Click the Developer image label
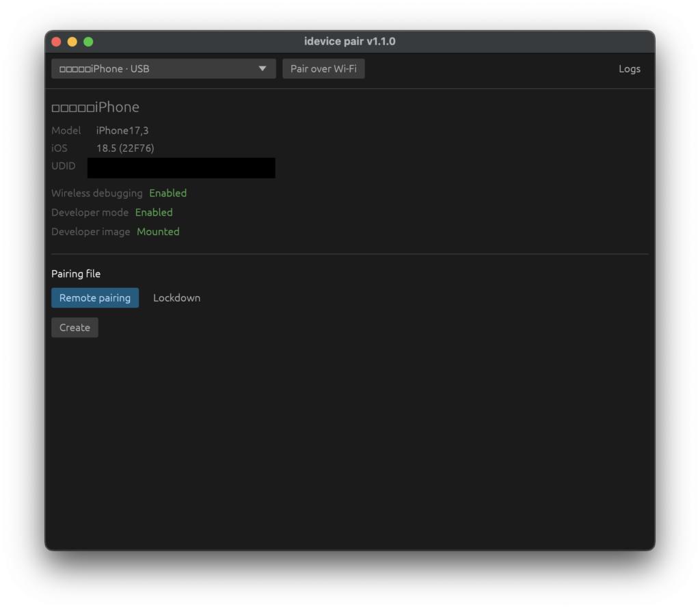 point(91,231)
